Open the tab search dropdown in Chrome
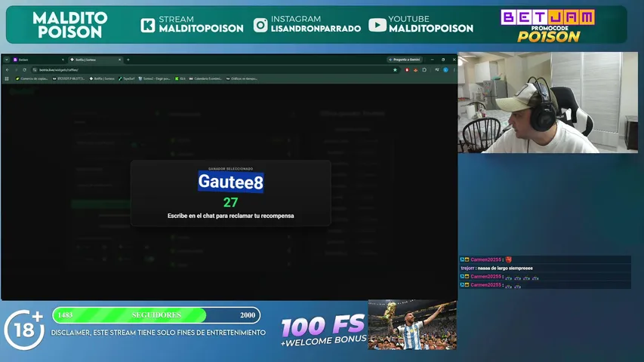644x362 pixels. click(x=7, y=60)
